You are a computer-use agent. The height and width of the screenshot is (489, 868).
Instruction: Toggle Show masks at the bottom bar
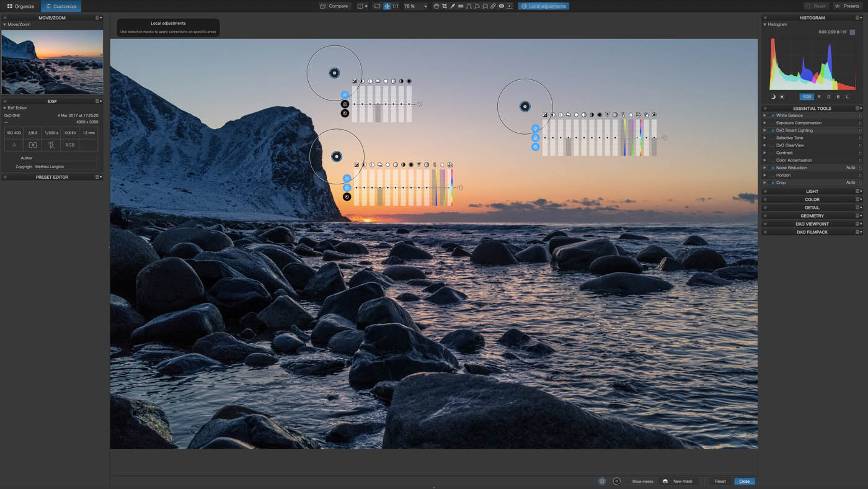point(642,481)
